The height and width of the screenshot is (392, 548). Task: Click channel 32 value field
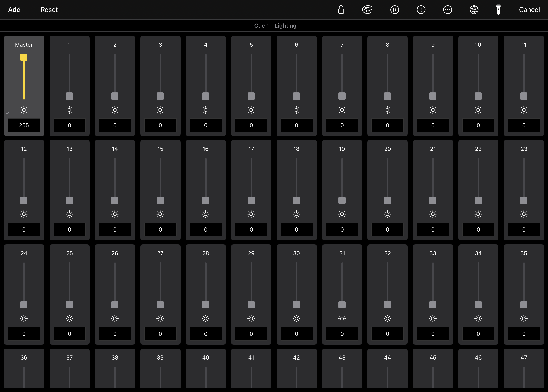click(387, 334)
